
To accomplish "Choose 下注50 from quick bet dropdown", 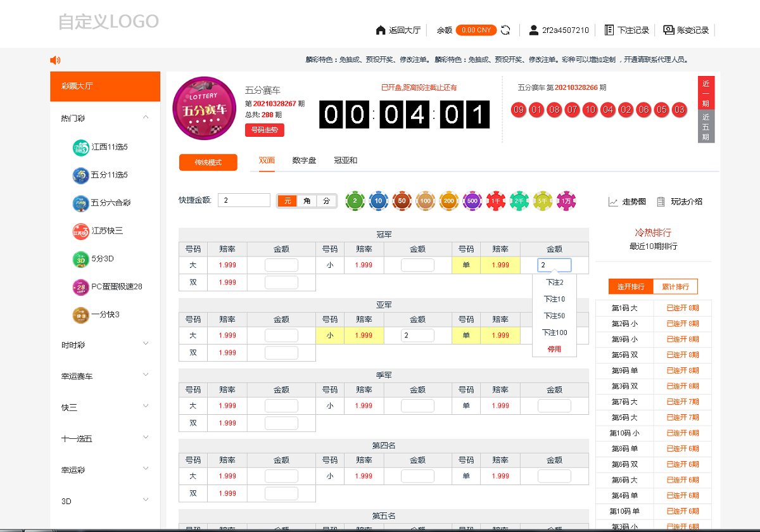I will (x=554, y=315).
